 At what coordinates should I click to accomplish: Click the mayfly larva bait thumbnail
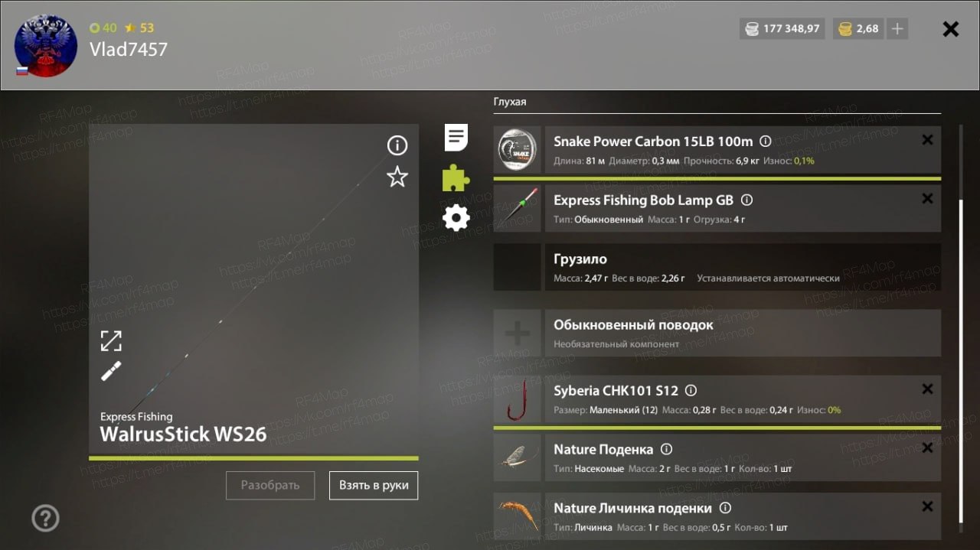(x=518, y=516)
